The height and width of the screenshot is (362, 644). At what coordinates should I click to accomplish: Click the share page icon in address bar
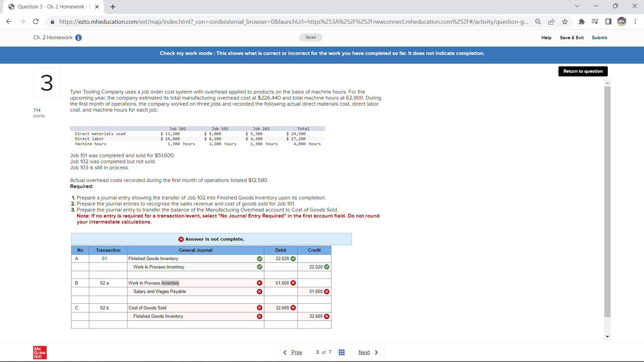click(x=551, y=22)
